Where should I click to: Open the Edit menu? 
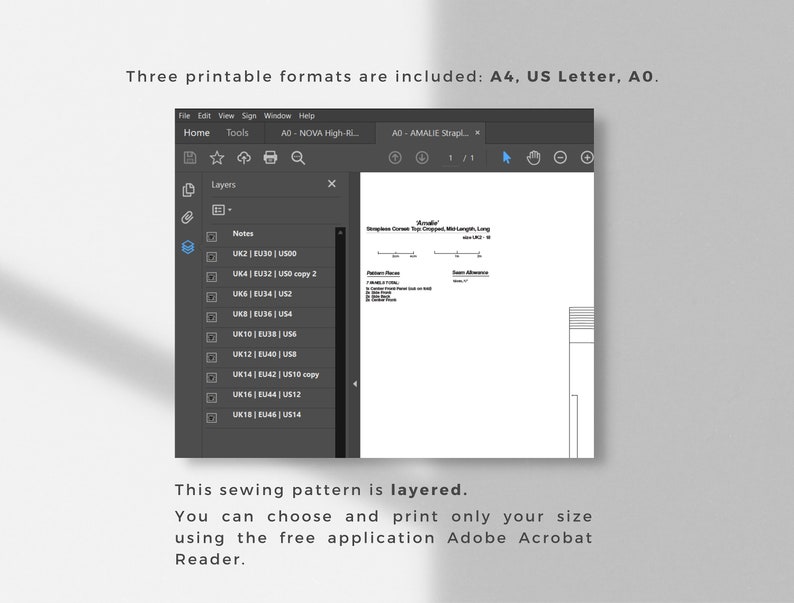[204, 116]
